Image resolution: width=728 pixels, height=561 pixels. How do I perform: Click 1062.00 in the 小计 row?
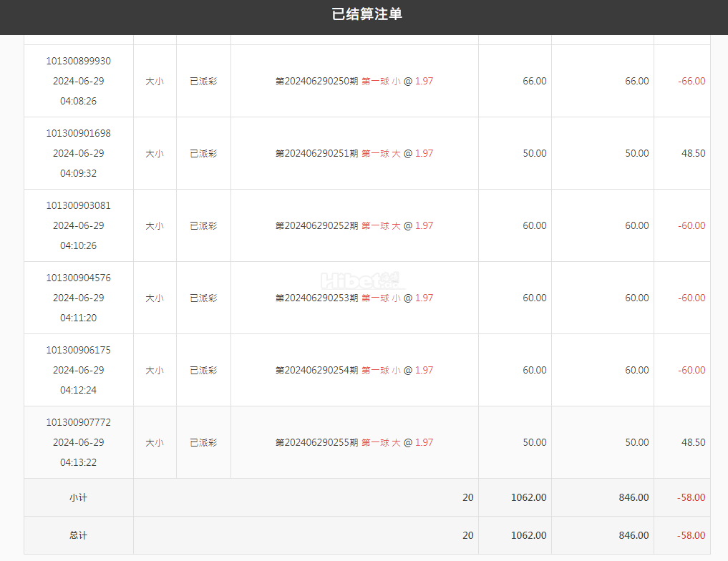528,498
